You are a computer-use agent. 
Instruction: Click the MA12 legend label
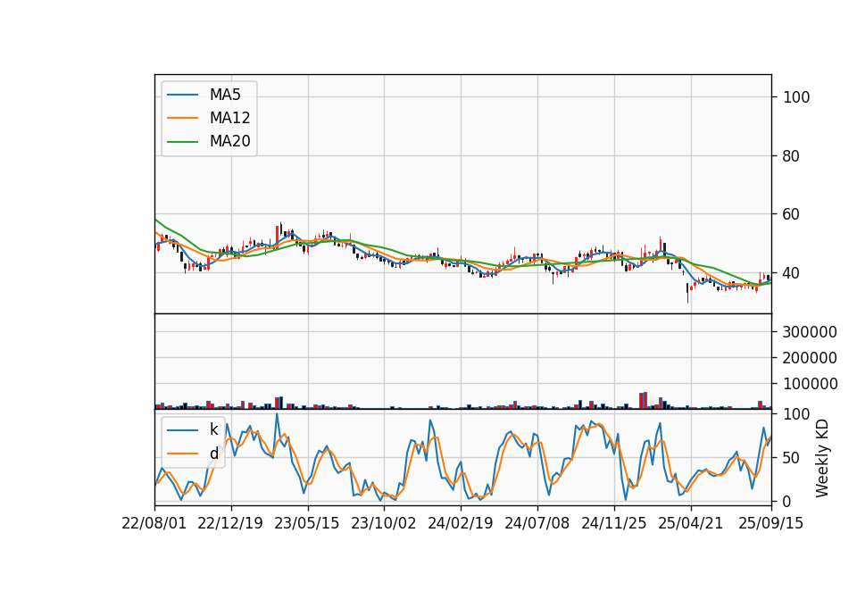229,118
